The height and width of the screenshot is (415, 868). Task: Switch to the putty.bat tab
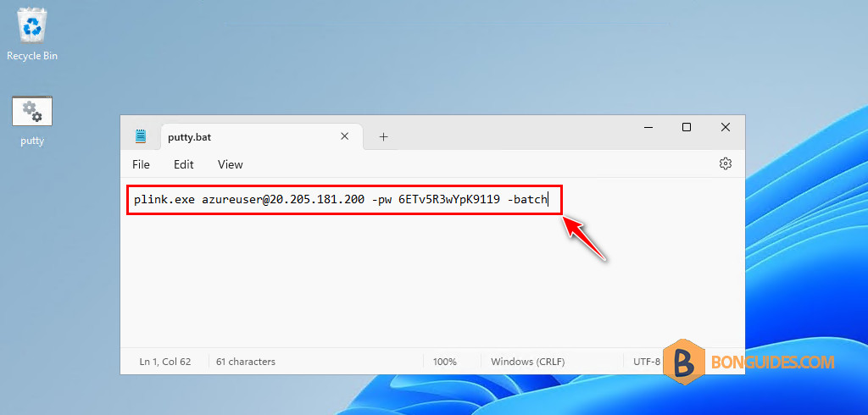(262, 136)
